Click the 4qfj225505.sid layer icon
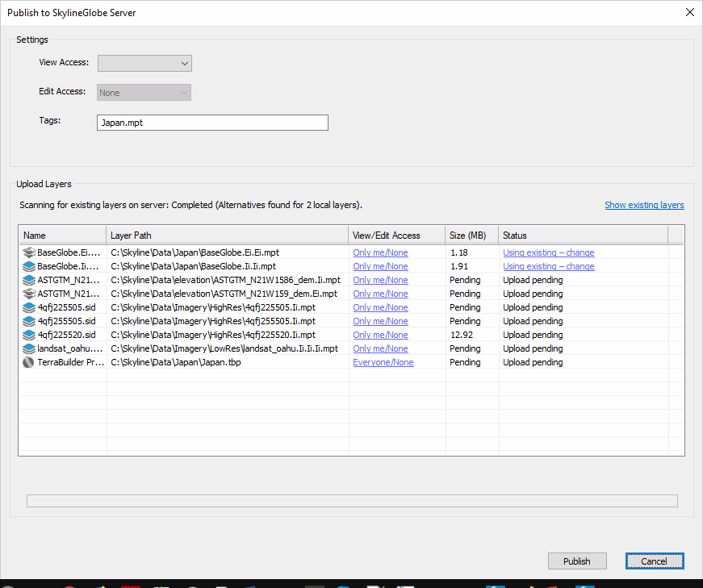This screenshot has width=703, height=588. (x=29, y=307)
